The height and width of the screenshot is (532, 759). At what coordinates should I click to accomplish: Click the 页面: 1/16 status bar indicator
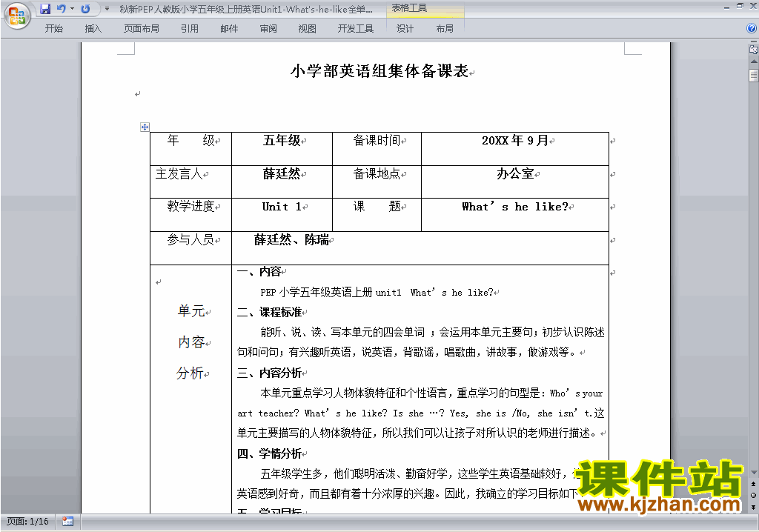coord(27,522)
